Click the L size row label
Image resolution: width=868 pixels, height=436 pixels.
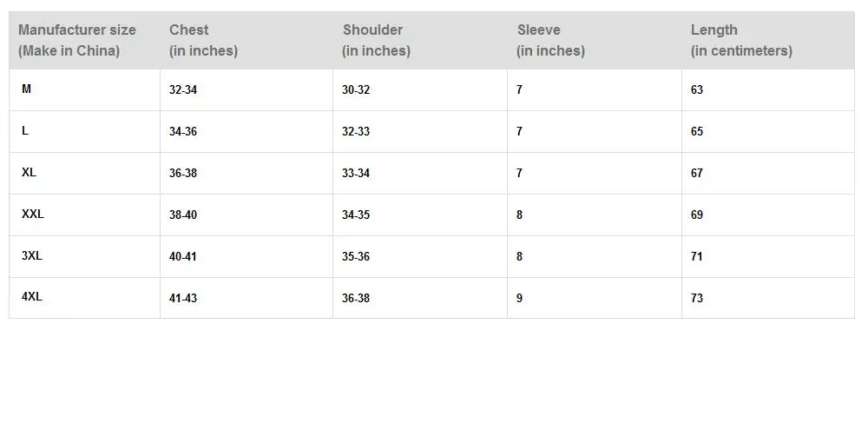(x=25, y=131)
